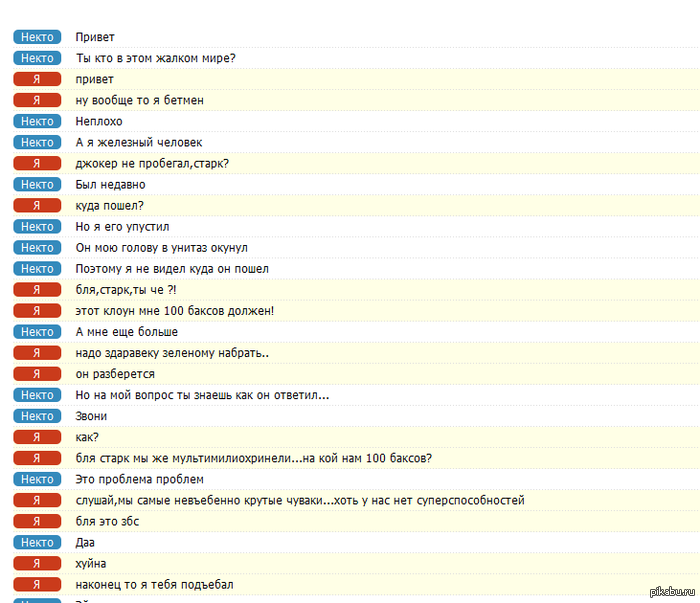This screenshot has height=603, width=700.
Task: Select the message "Он мою голову в унитаз окунул"
Action: click(161, 248)
